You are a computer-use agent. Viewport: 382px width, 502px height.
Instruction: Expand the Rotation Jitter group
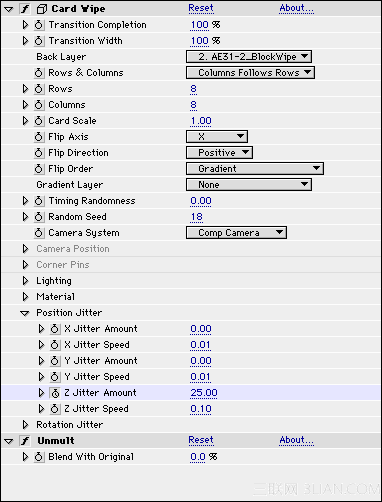(25, 425)
